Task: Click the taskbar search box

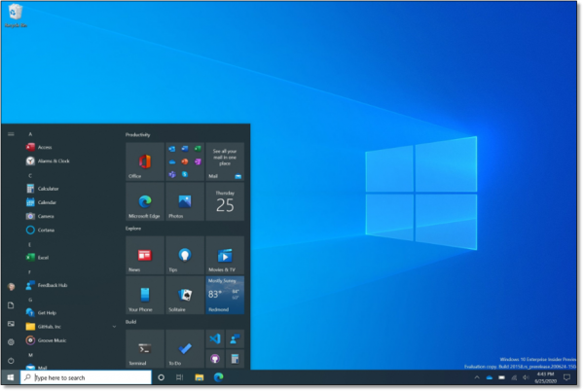Action: click(88, 377)
